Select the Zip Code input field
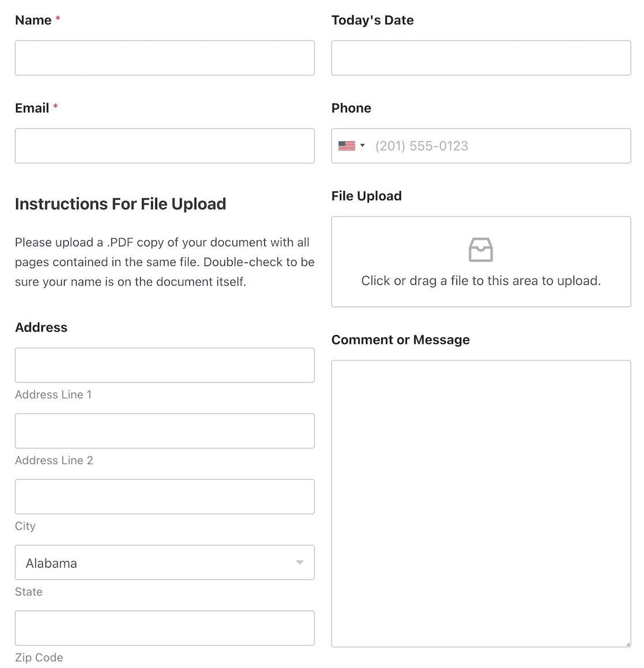The height and width of the screenshot is (668, 644). pyautogui.click(x=164, y=628)
